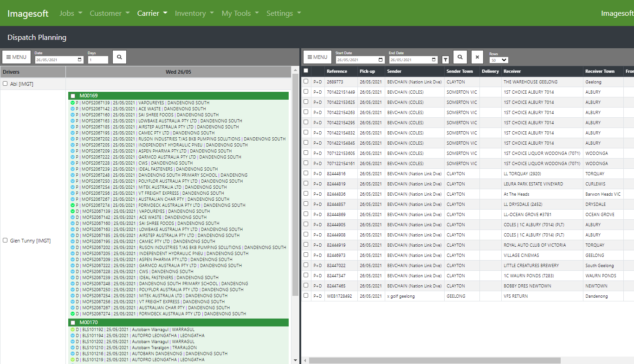Click status icon of P MOFS2067228 CWS row
634x364 pixels.
click(73, 163)
